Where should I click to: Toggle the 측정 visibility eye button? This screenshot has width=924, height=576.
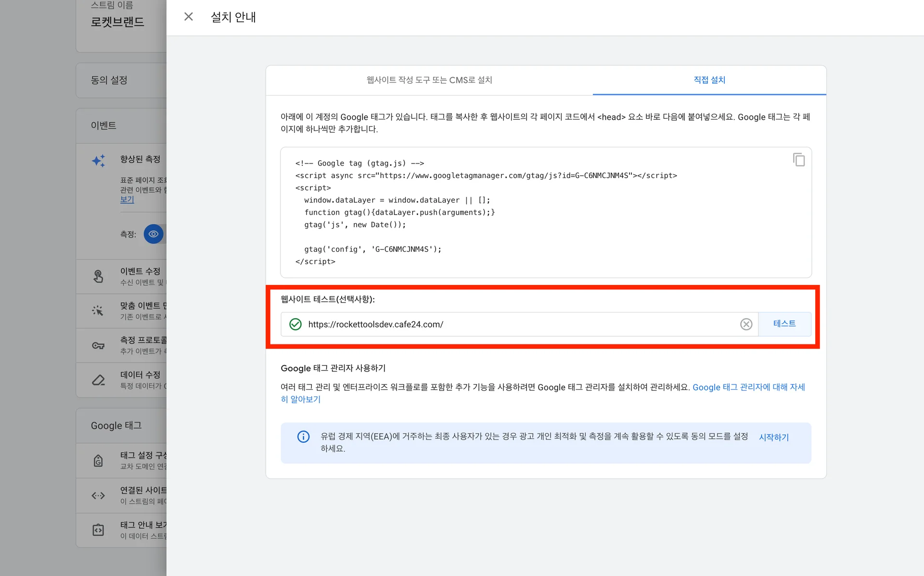click(154, 234)
